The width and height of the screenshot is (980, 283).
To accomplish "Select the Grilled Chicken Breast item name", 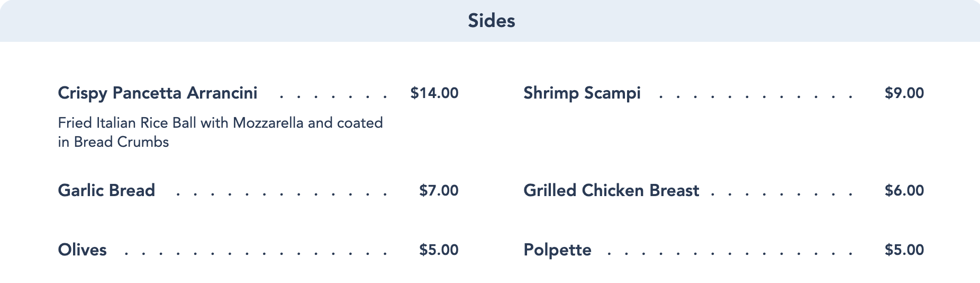I will [611, 191].
